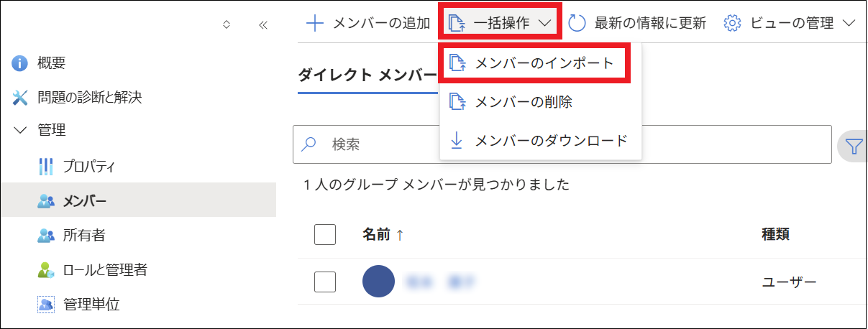
Task: Click メンバーの追加 button
Action: pos(368,23)
